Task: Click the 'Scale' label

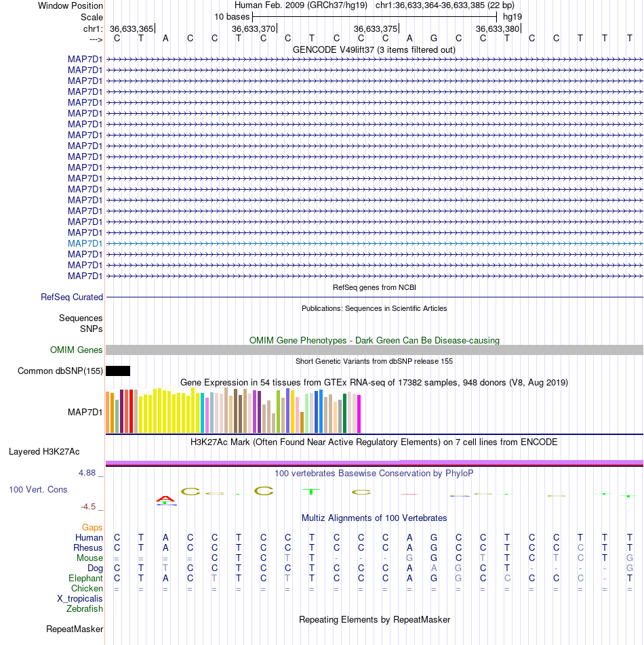Action: coord(92,18)
